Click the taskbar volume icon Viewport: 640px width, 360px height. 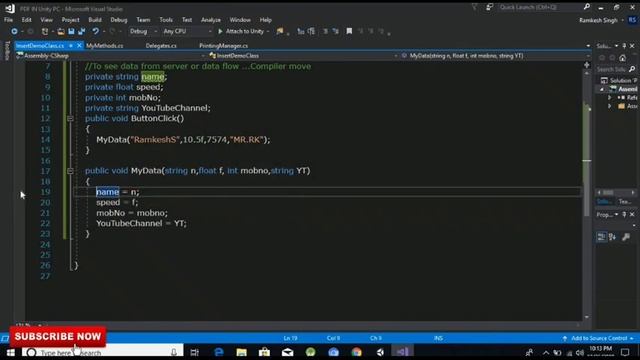(580, 353)
